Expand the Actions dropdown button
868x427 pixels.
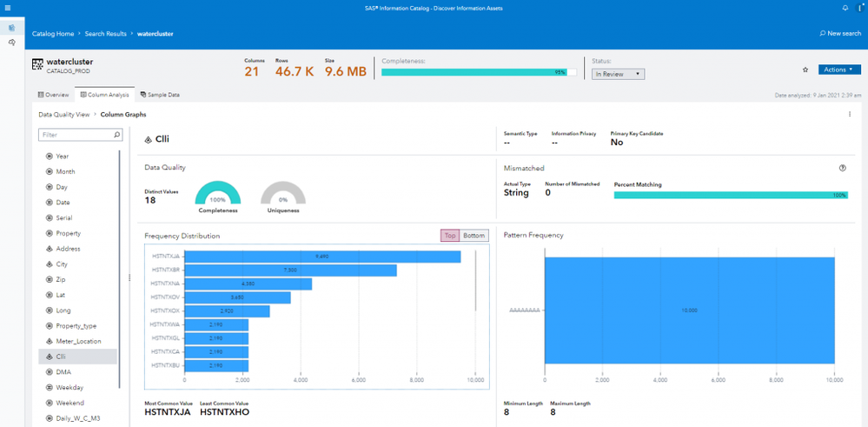839,70
